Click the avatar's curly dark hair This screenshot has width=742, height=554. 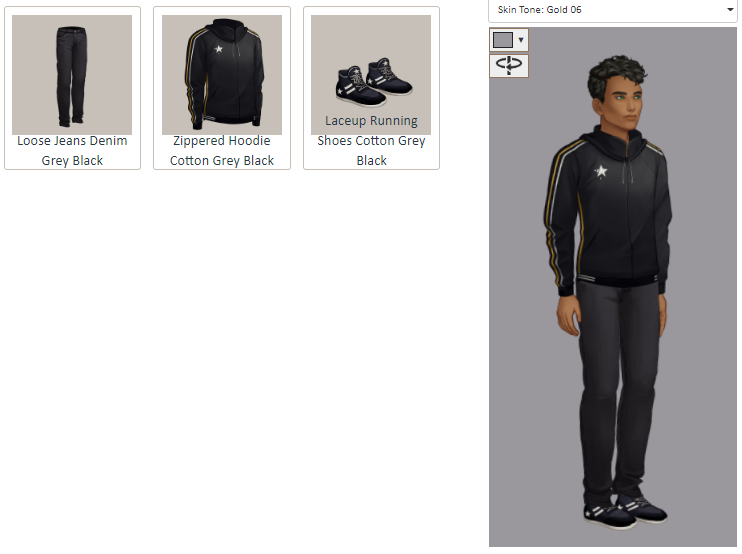coord(615,74)
